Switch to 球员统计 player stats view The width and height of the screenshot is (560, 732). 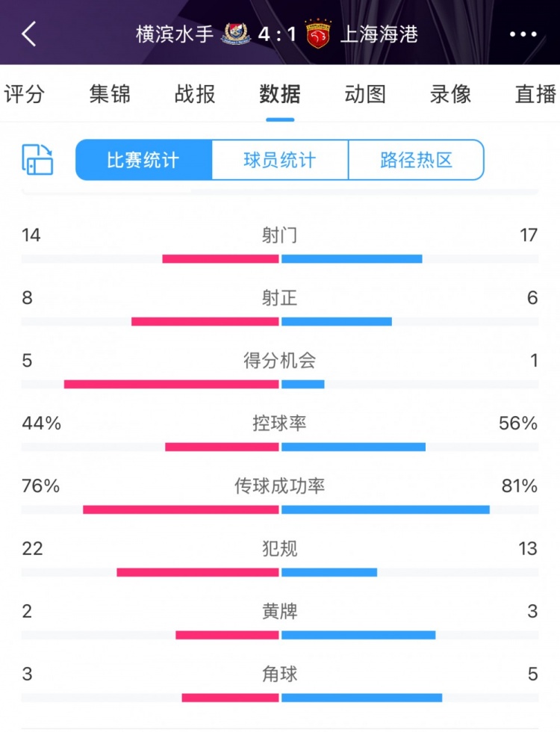coord(279,160)
